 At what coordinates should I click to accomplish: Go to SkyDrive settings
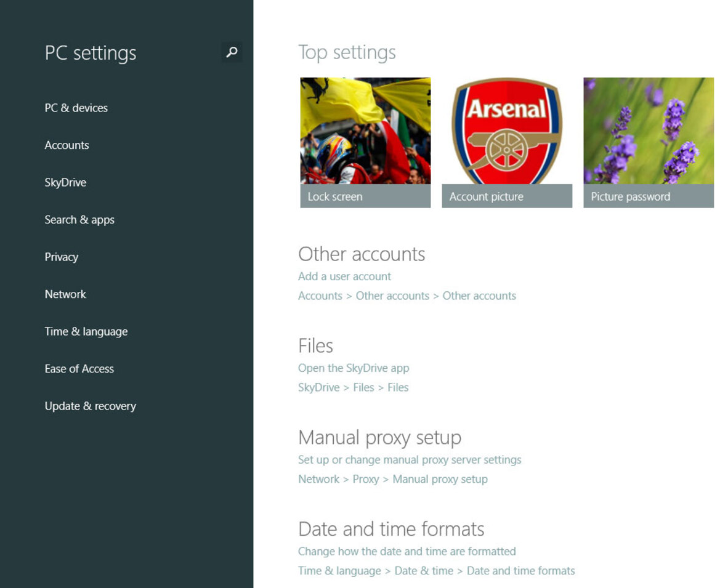[66, 182]
